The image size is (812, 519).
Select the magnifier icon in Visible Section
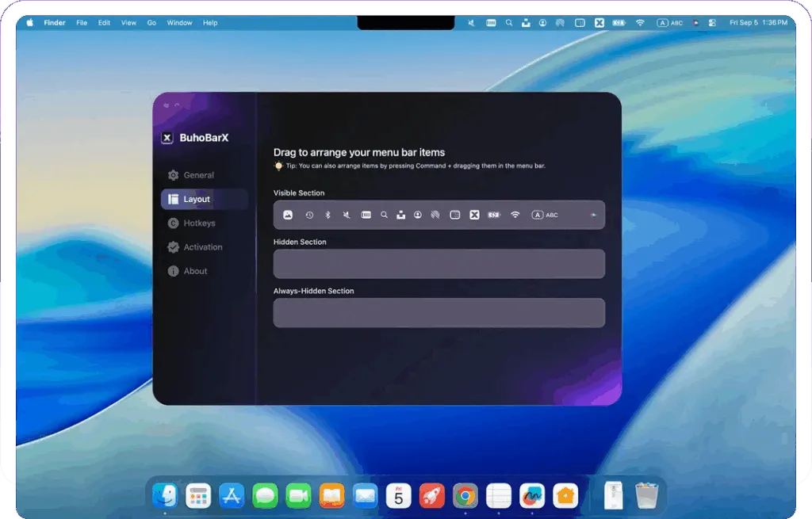click(x=384, y=215)
